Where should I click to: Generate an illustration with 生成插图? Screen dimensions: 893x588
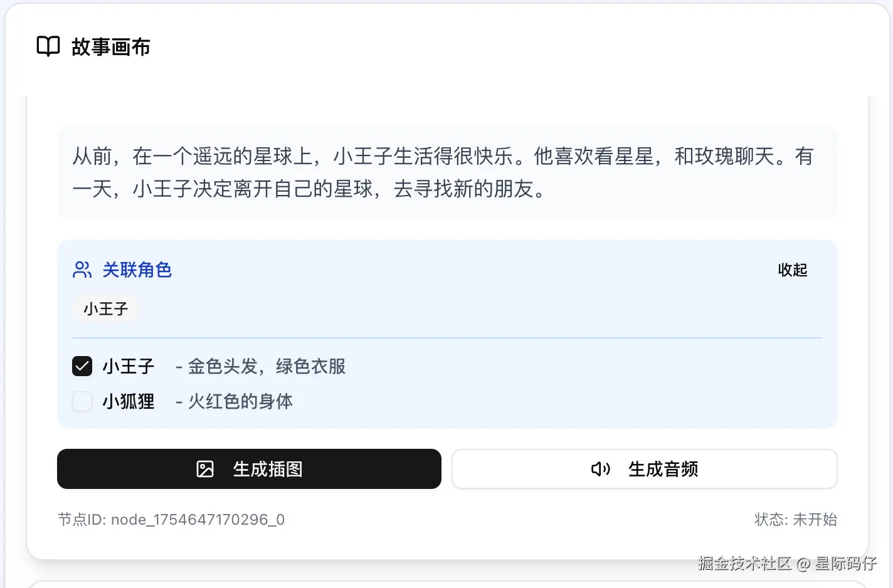[249, 469]
